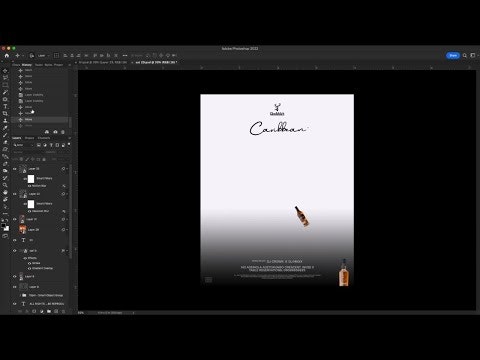Filter layers by adjustment layers icon

coord(45,145)
